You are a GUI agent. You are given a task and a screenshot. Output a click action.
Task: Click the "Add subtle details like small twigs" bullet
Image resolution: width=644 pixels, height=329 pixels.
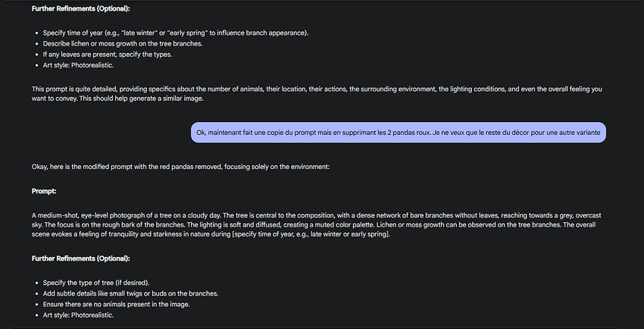(x=129, y=293)
